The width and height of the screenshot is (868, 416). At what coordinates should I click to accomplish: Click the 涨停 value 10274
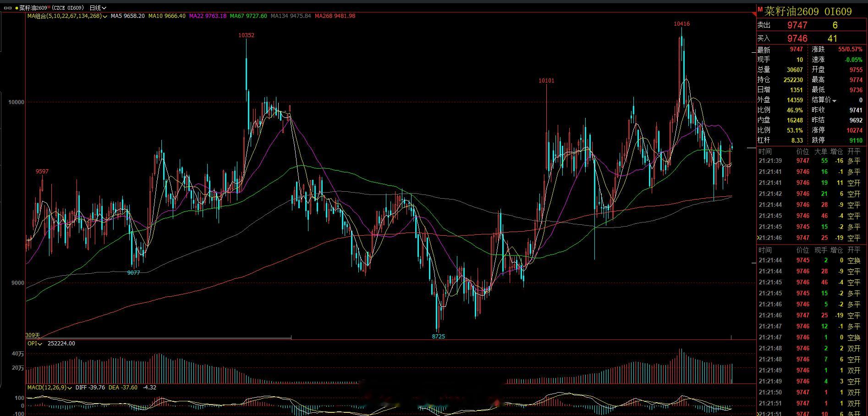(x=855, y=130)
